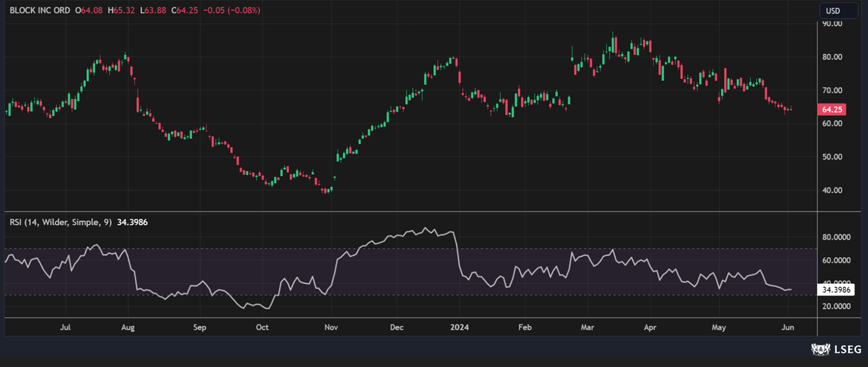Click the Nov label on time axis
868x367 pixels.
click(x=331, y=327)
